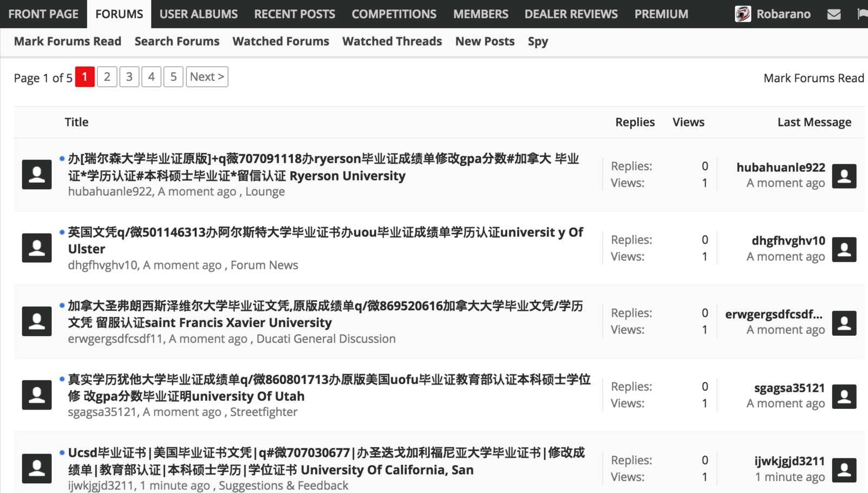Click Mark Forums Read link beside the pagination
The image size is (868, 493).
(814, 78)
